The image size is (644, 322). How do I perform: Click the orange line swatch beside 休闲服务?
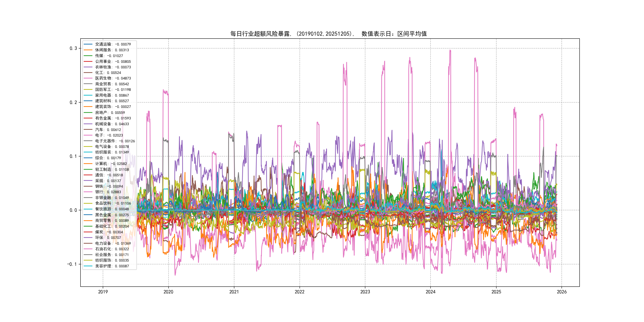(88, 50)
